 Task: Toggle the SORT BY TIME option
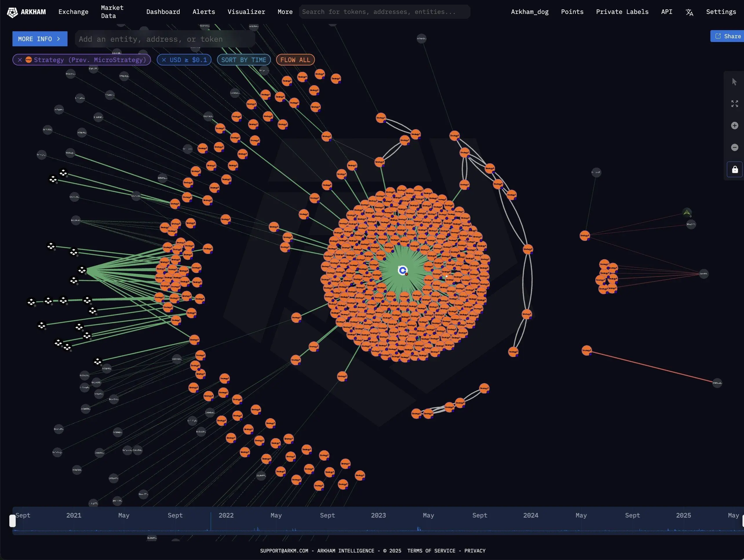244,60
